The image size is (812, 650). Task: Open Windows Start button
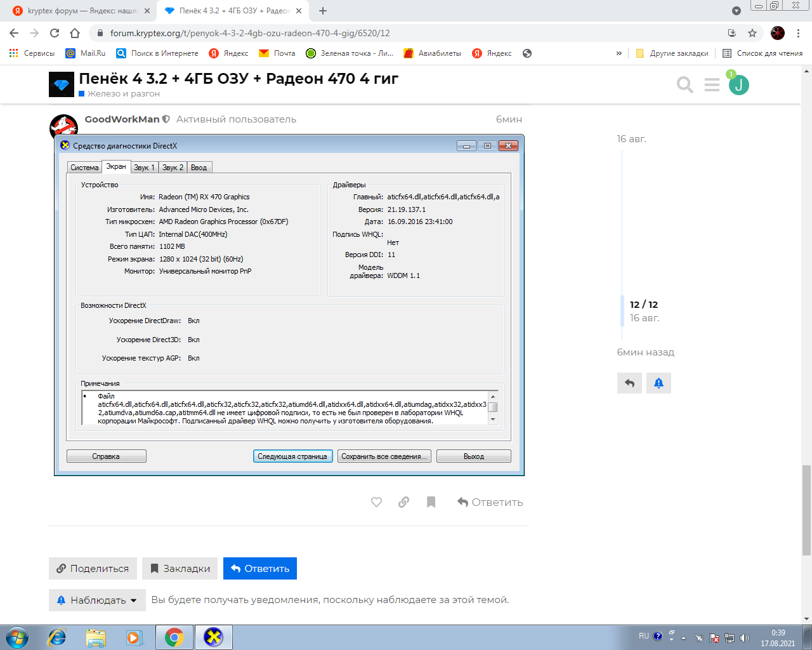[16, 637]
